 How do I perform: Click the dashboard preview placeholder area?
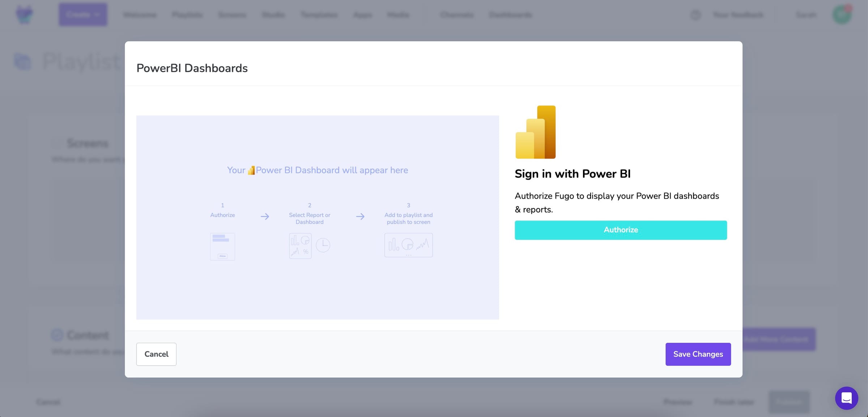pyautogui.click(x=318, y=218)
